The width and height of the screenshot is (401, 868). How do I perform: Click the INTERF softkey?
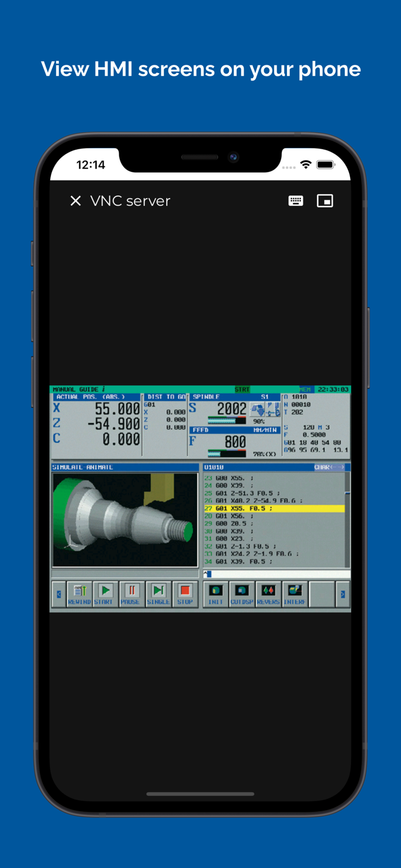point(295,594)
